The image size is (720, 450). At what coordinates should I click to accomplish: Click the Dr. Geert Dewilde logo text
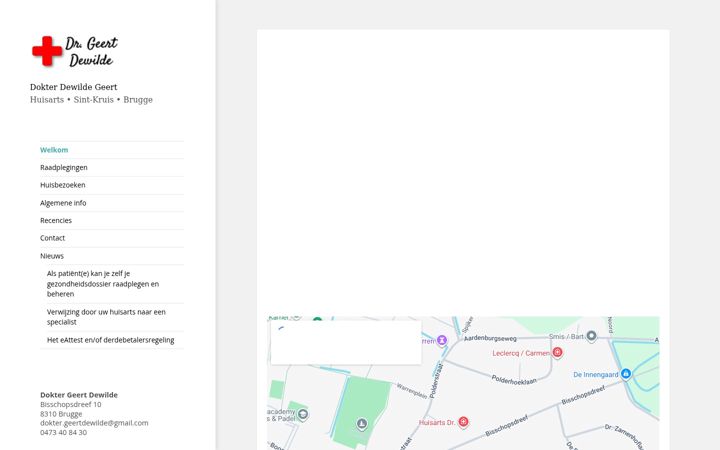[x=91, y=51]
